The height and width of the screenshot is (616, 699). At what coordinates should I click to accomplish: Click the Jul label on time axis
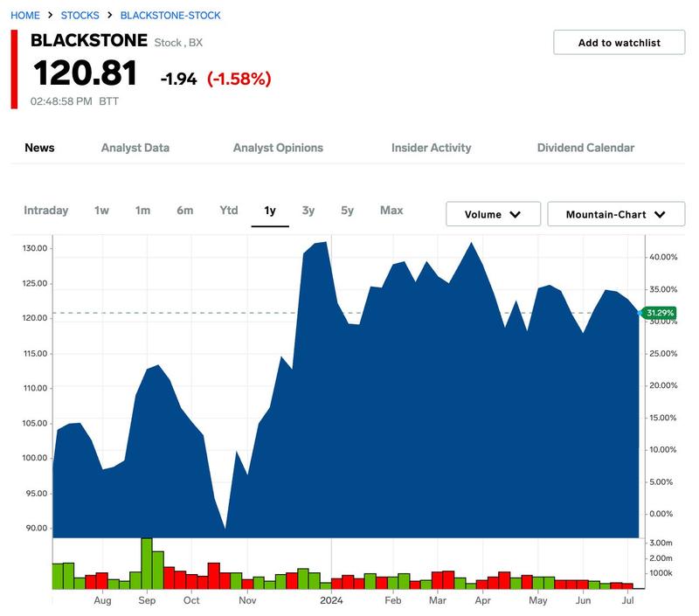pos(627,600)
